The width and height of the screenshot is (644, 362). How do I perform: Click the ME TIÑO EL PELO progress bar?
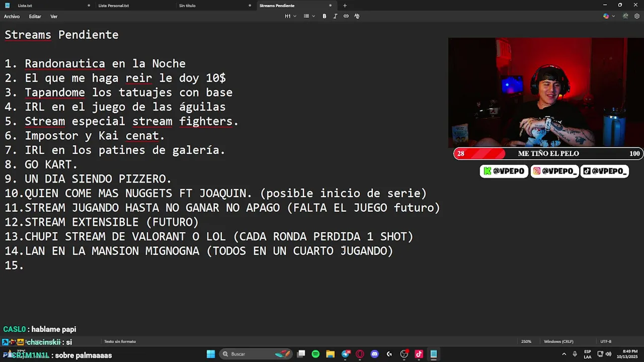click(x=548, y=153)
